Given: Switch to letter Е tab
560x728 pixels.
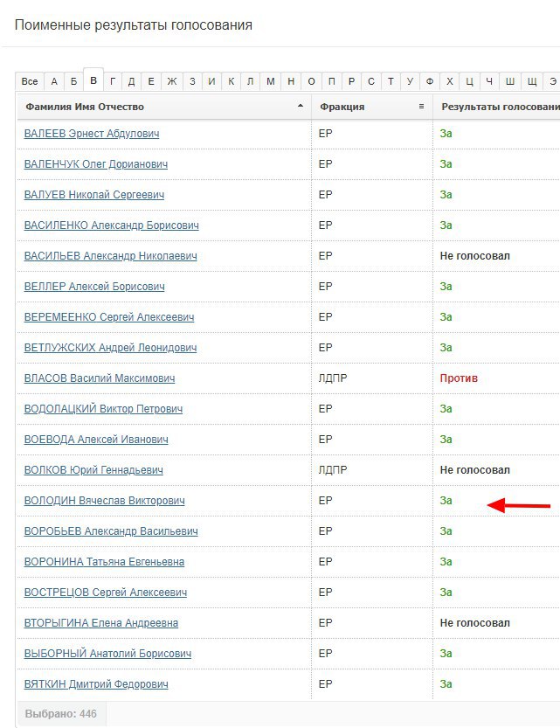Looking at the screenshot, I should [151, 81].
